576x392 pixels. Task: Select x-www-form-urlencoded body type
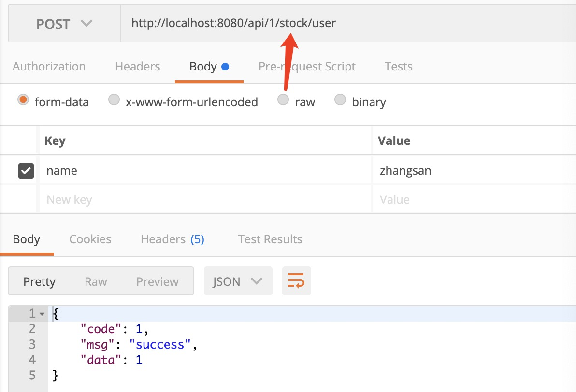tap(114, 100)
